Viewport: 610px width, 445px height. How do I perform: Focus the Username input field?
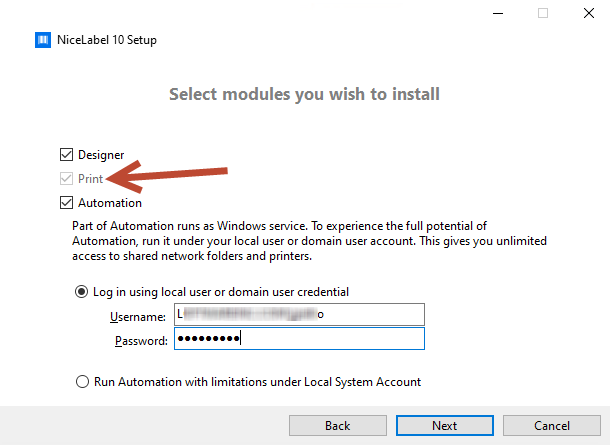coord(299,315)
